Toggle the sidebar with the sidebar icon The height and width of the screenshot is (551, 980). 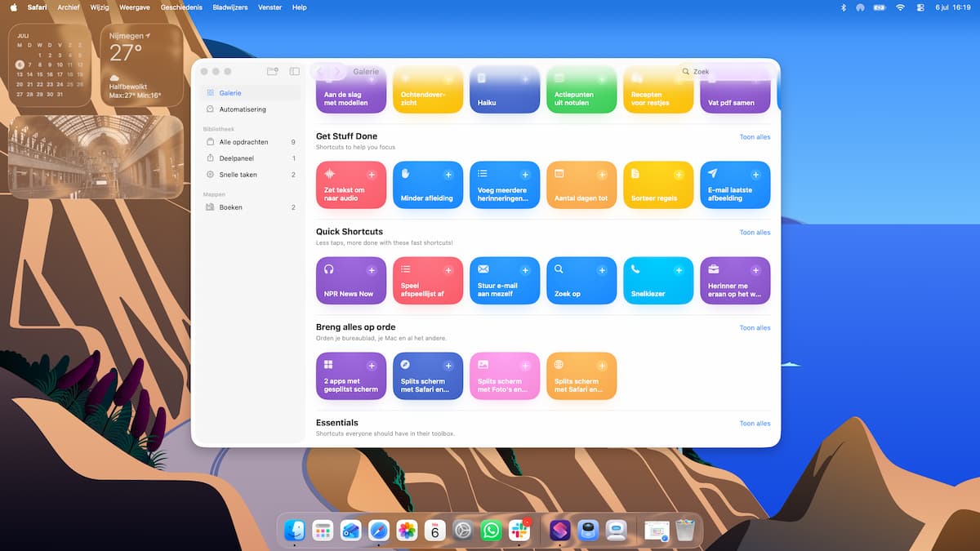point(295,72)
